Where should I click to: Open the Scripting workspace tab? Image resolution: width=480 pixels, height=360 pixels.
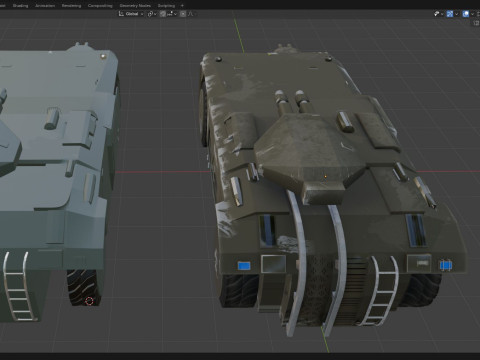pos(166,5)
